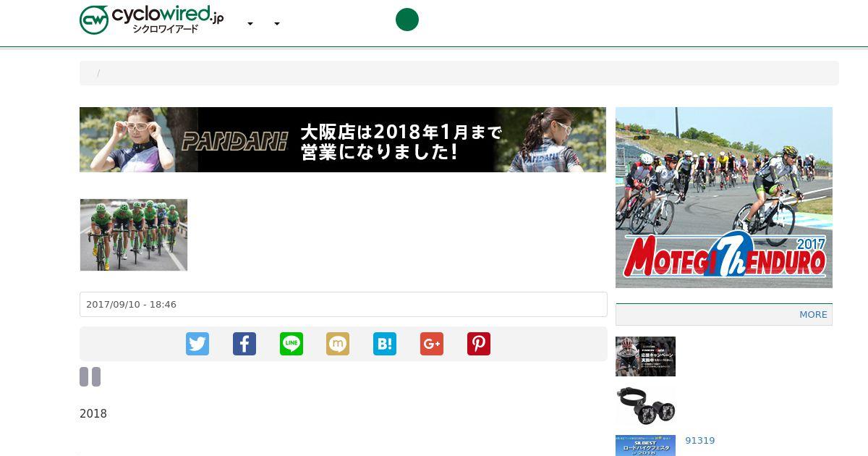Open the Pandani Osaka store banner
868x456 pixels.
343,140
